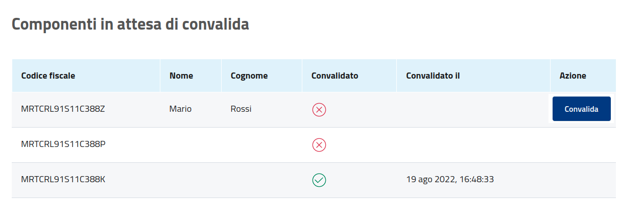The image size is (644, 221).
Task: Click the surname Rossi in first row
Action: pos(241,109)
